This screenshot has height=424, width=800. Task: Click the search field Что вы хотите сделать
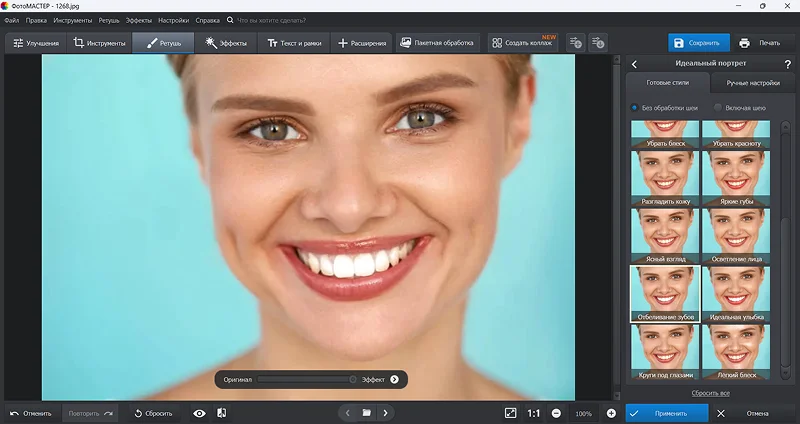(270, 20)
